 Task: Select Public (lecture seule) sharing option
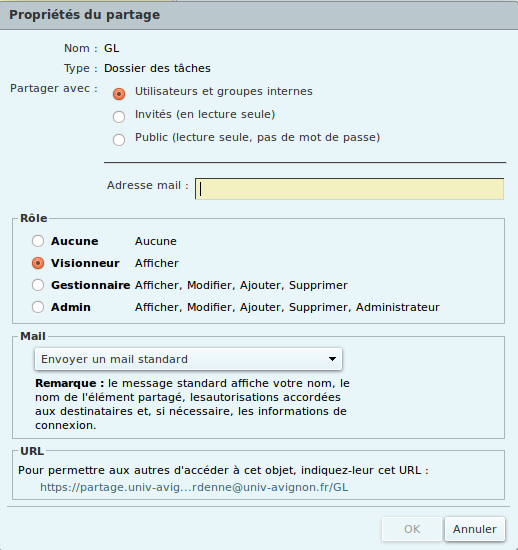point(119,140)
